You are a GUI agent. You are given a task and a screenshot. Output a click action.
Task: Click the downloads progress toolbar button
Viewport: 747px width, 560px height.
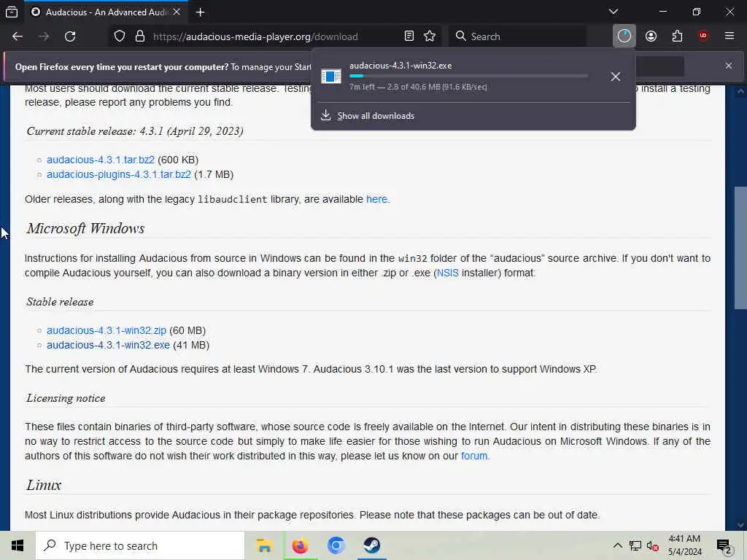(624, 36)
